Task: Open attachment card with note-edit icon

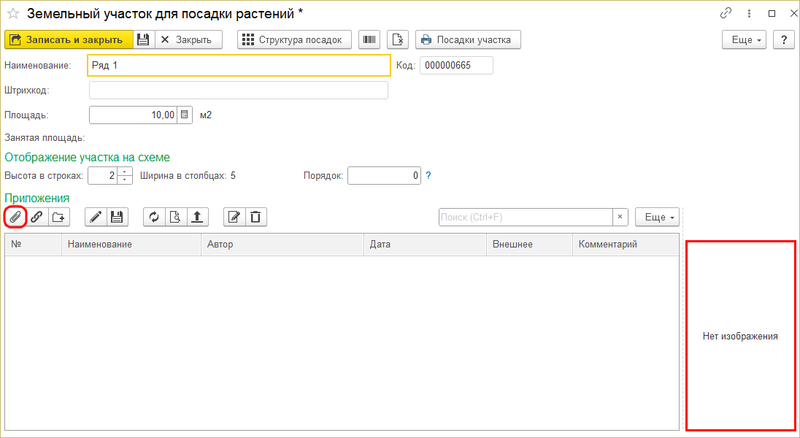Action: pyautogui.click(x=234, y=217)
